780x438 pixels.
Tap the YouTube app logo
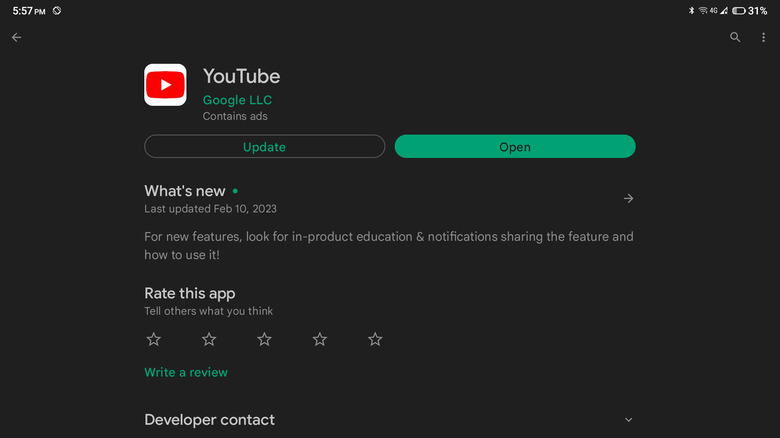[165, 85]
